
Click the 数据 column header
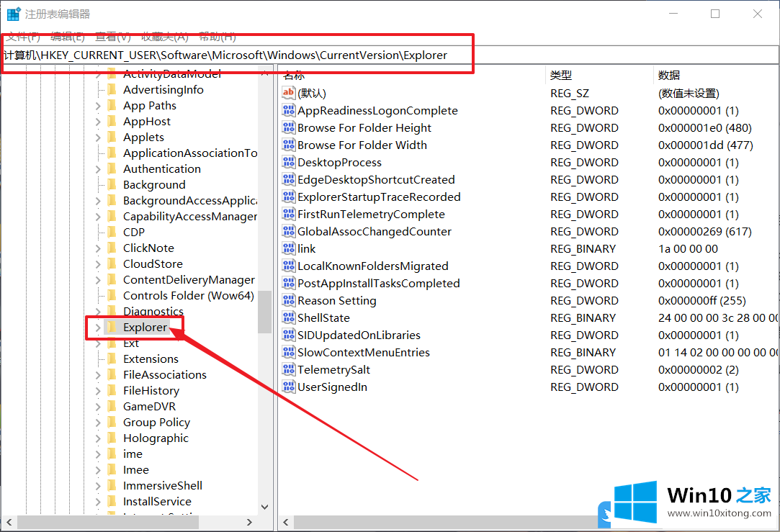click(668, 75)
